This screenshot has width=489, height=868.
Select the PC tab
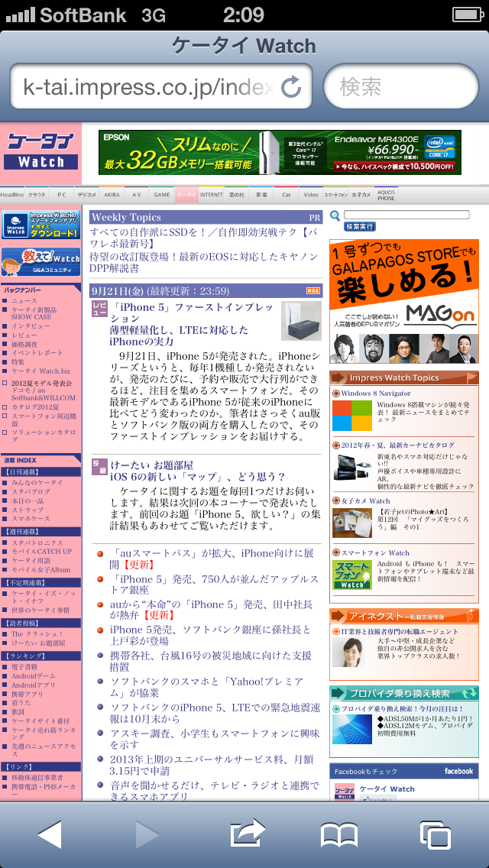point(61,195)
